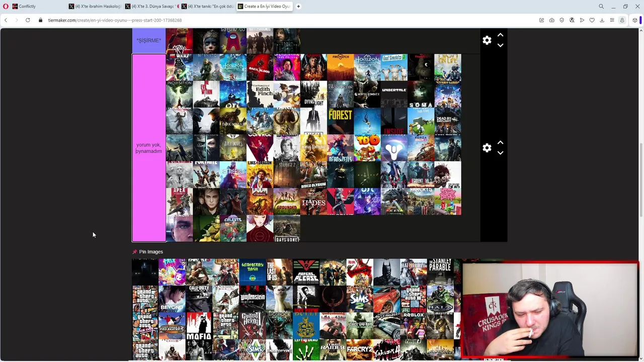This screenshot has width=644, height=362.
Task: Select the Celeste game thumbnail
Action: point(233,228)
